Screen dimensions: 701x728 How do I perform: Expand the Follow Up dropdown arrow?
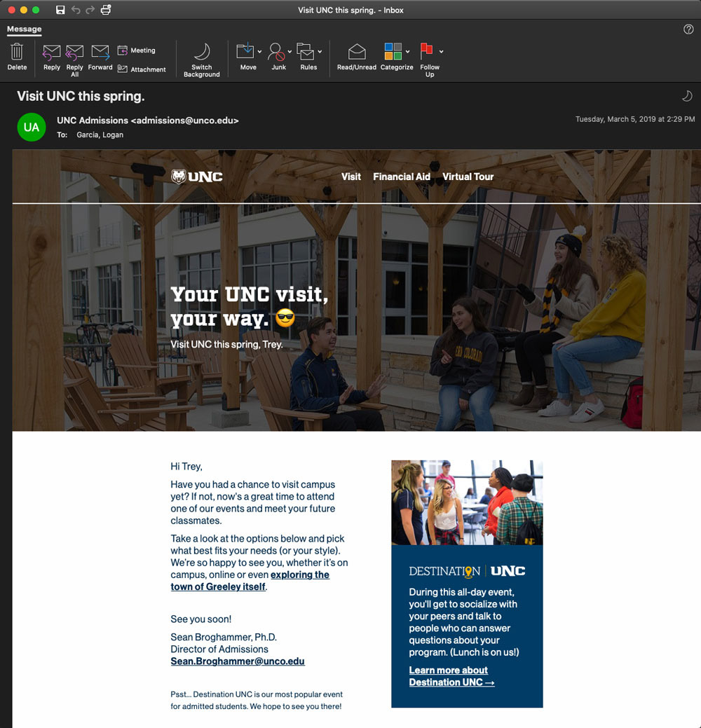(442, 52)
